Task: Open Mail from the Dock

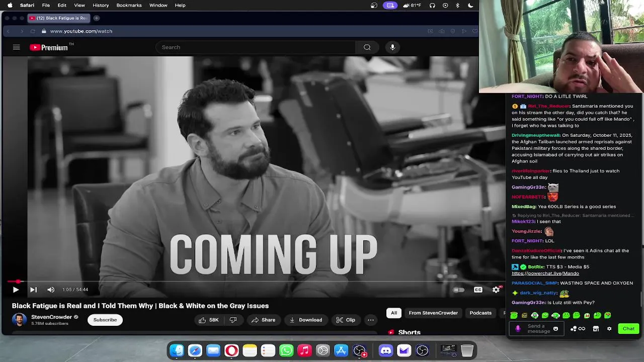Action: [x=213, y=350]
